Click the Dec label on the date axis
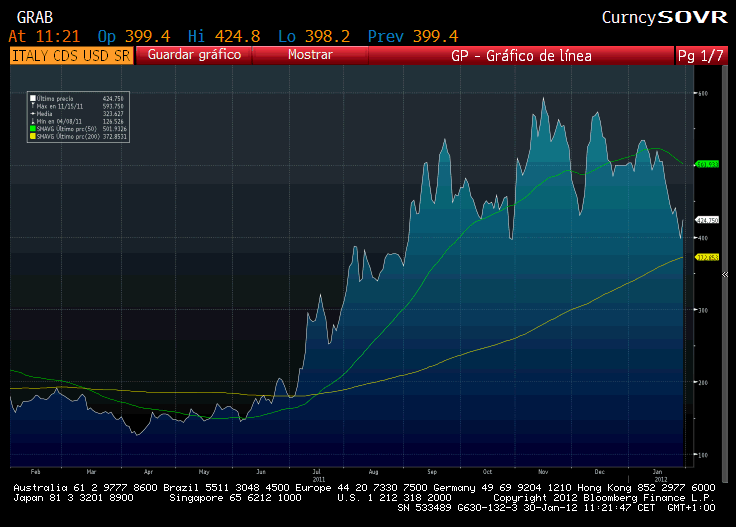The height and width of the screenshot is (527, 736). (599, 472)
